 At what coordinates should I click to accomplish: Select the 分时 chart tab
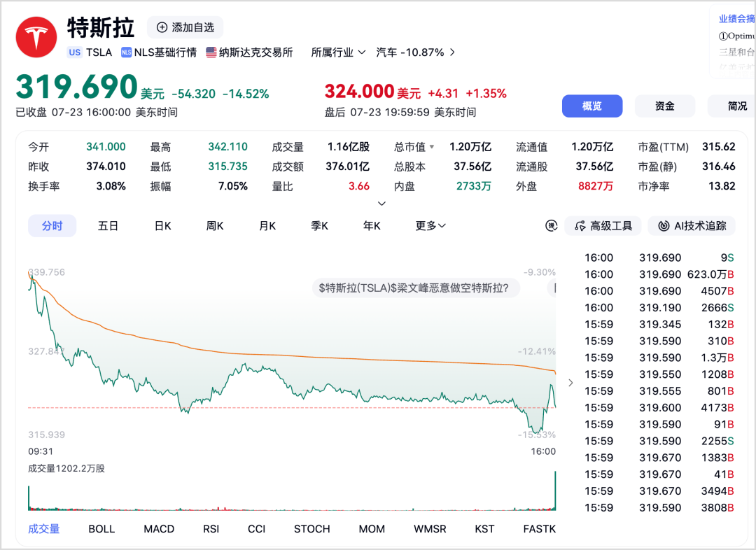pos(52,225)
